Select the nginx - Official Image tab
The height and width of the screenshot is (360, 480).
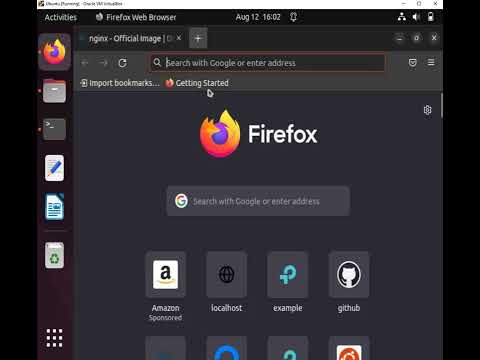[x=132, y=38]
